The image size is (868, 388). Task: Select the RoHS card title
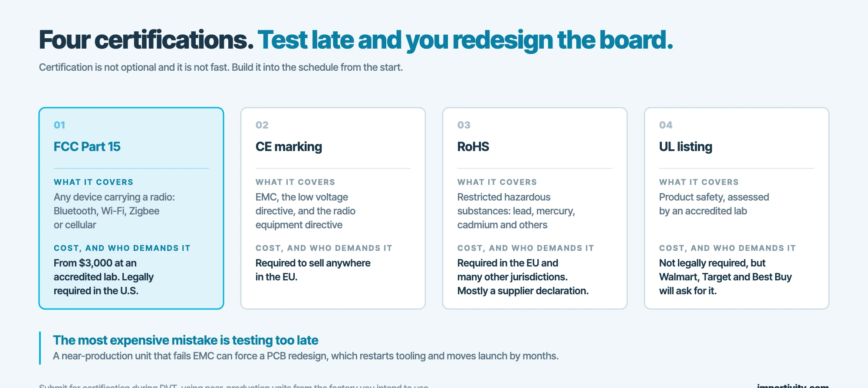point(473,147)
